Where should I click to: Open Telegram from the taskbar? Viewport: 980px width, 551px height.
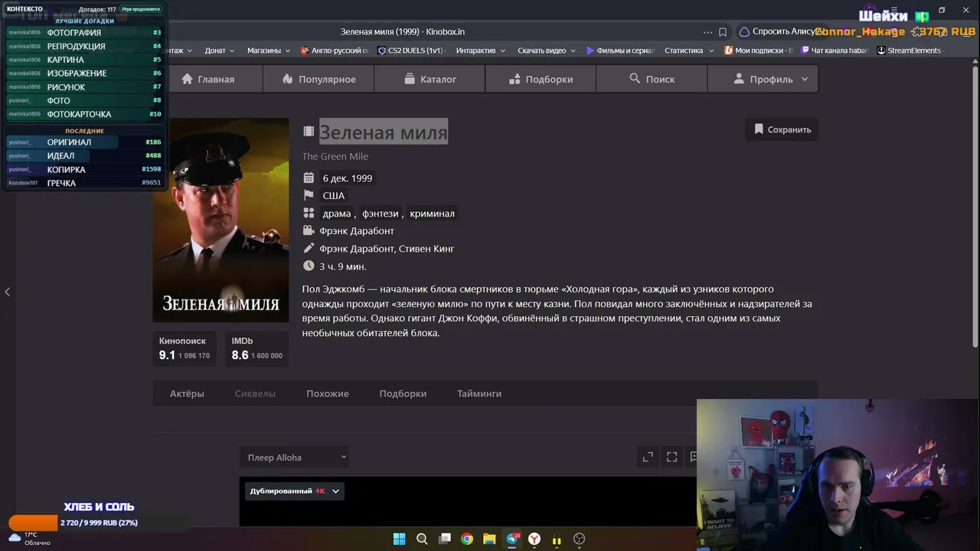(x=512, y=539)
